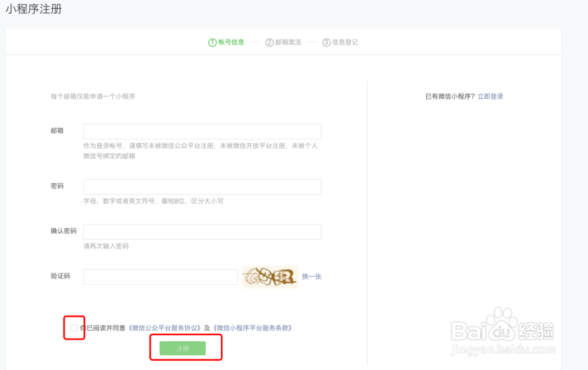The height and width of the screenshot is (370, 588).
Task: Open 《微信小程序平台服务条款》 link
Action: (x=252, y=328)
